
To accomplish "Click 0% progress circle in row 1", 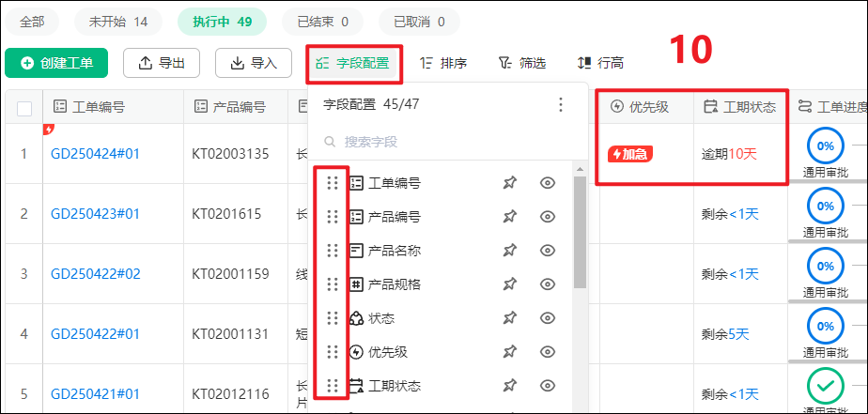I will pos(824,146).
